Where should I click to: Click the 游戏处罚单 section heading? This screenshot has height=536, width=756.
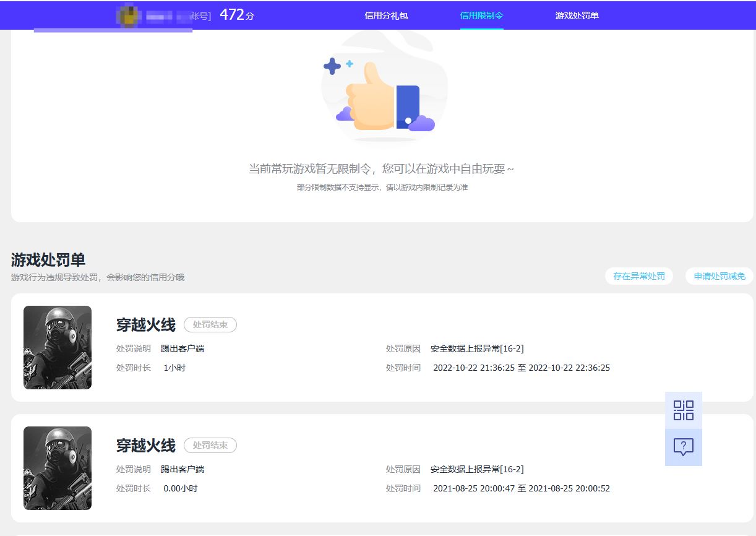(x=48, y=260)
